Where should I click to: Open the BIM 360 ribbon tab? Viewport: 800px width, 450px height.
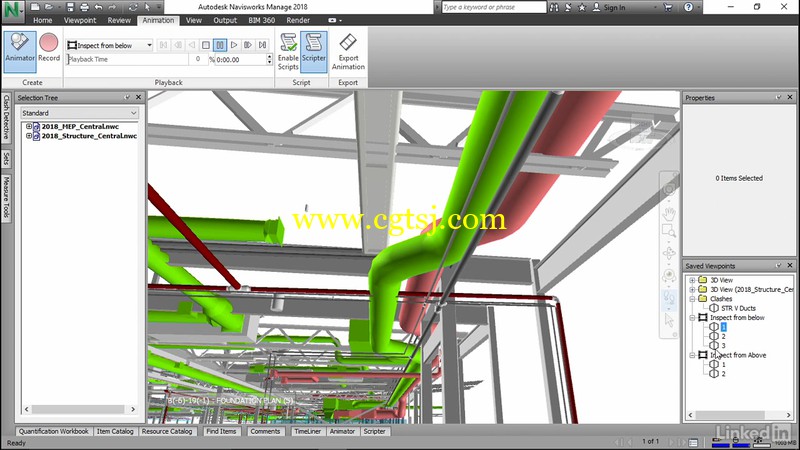261,20
